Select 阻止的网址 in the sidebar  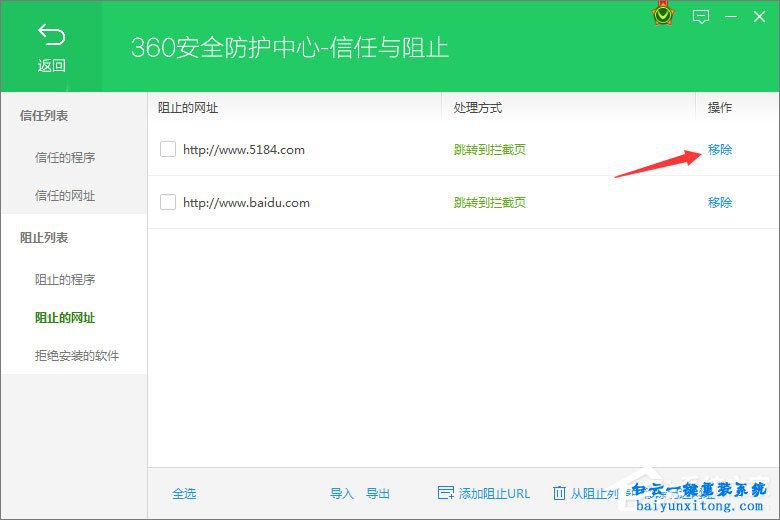click(65, 318)
